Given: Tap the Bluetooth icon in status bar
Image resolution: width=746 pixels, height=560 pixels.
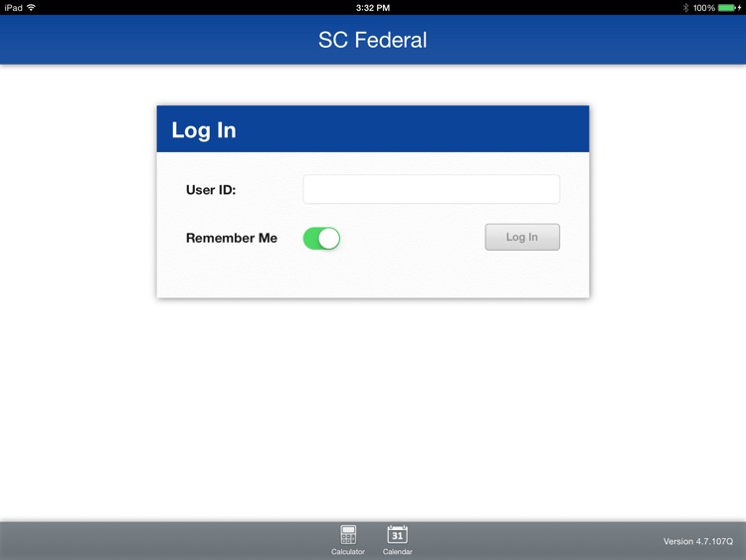Looking at the screenshot, I should click(x=685, y=8).
